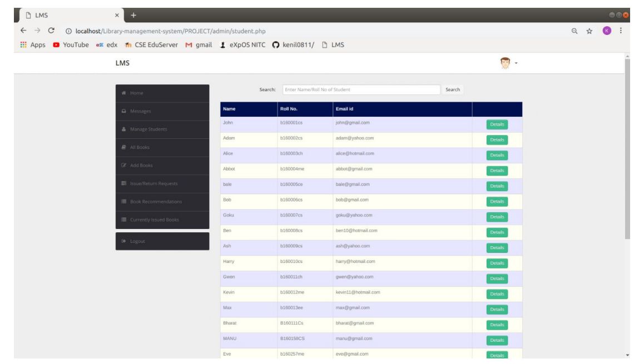Viewport: 639px width, 364px height.
Task: Open Messages via the envelope icon
Action: 124,109
